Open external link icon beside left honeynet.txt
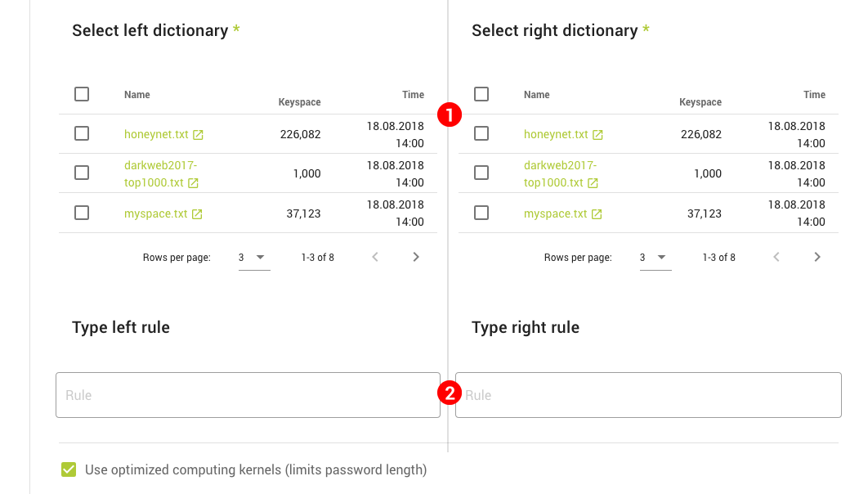The height and width of the screenshot is (494, 868). [x=198, y=135]
